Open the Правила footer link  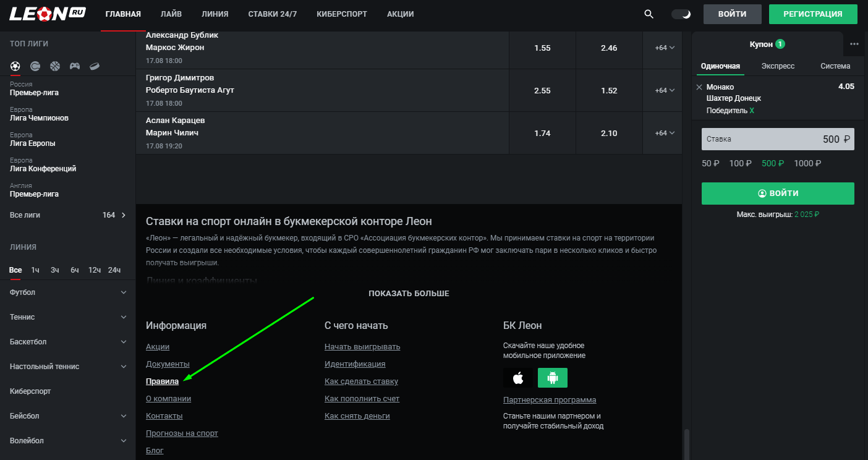(x=162, y=381)
